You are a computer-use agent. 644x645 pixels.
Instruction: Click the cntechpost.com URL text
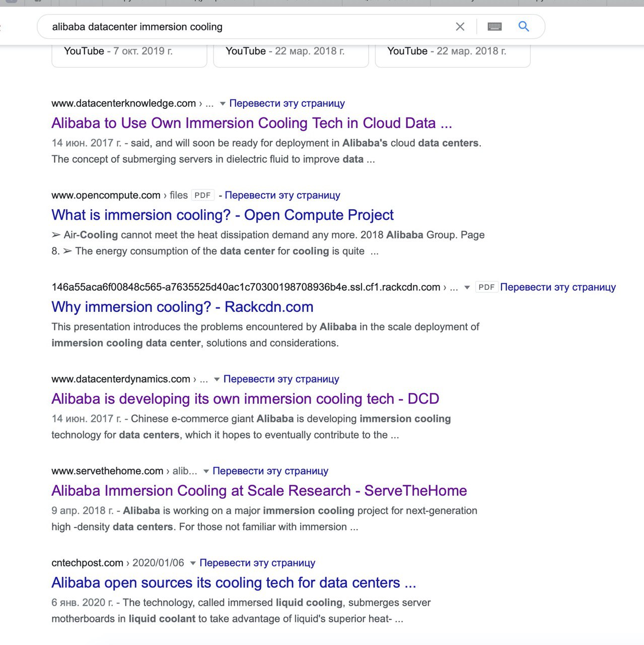pyautogui.click(x=87, y=563)
